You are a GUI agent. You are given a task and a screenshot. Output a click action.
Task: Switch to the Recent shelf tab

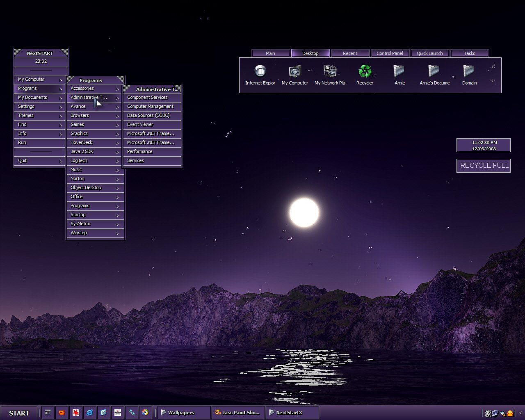click(x=350, y=53)
